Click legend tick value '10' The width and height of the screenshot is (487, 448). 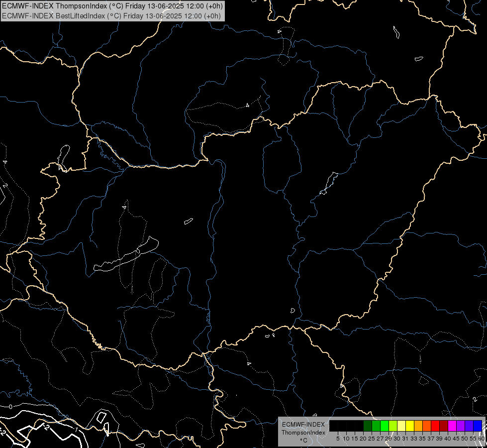tap(346, 439)
